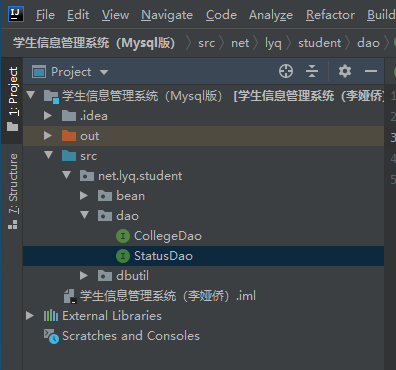Click the 'dbutil' package label
The width and height of the screenshot is (396, 370).
click(x=132, y=276)
